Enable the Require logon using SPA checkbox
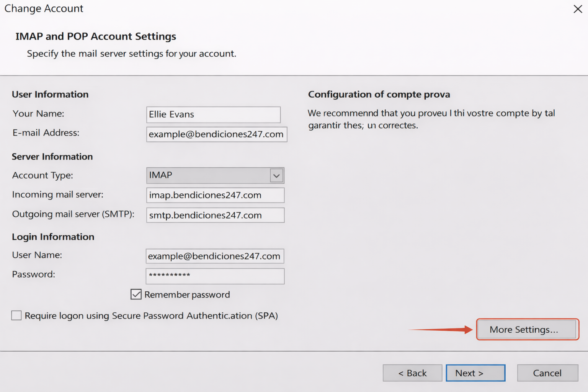Image resolution: width=588 pixels, height=392 pixels. coord(16,315)
